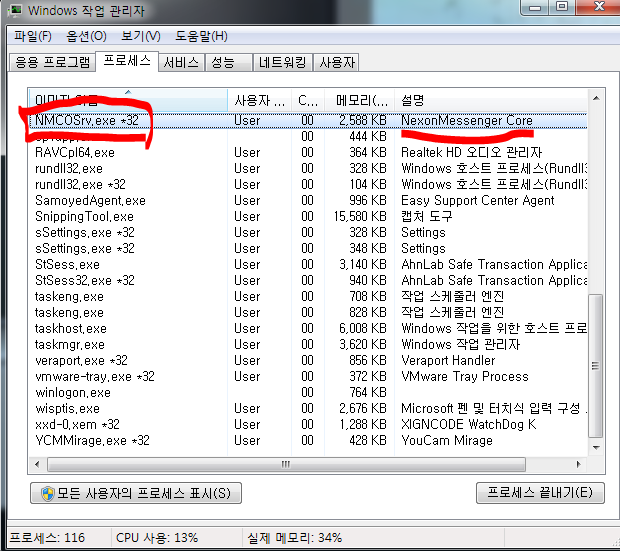Open the 보기(V) menu

(x=141, y=36)
